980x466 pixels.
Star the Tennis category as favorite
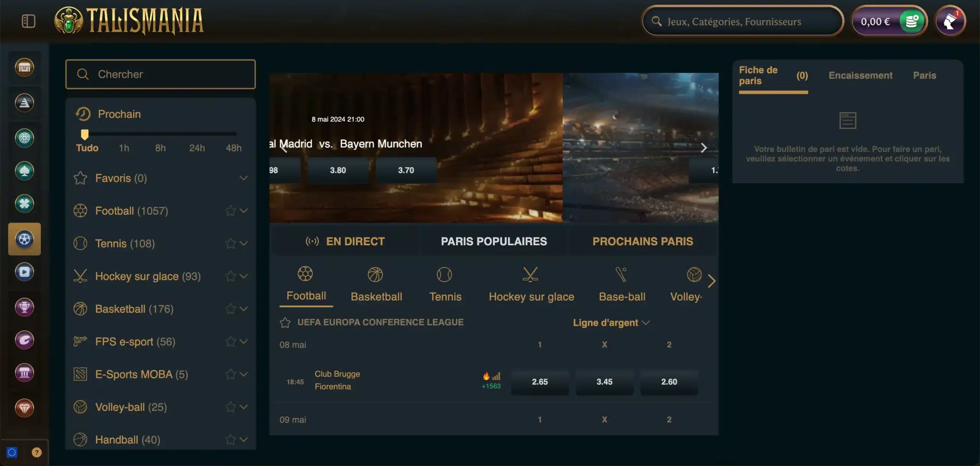click(230, 243)
